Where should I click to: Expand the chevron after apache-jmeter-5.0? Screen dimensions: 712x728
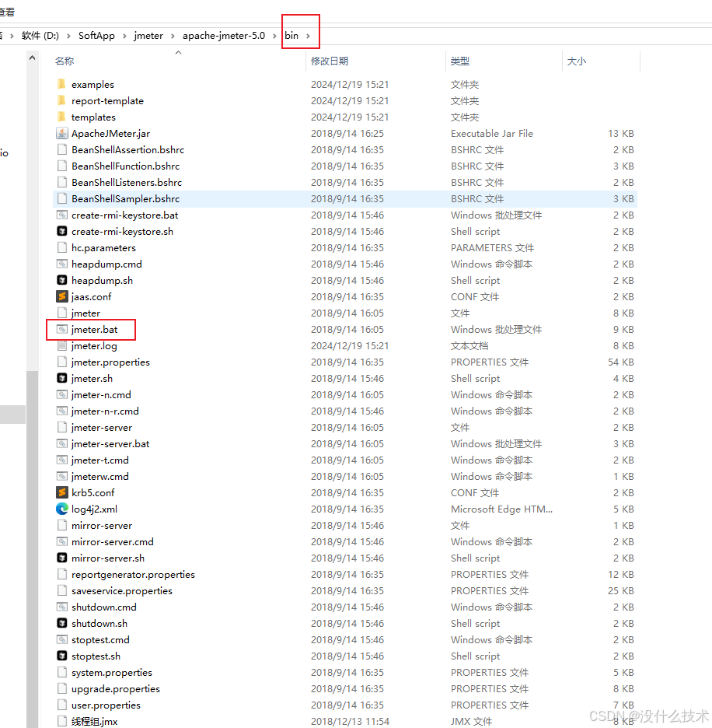pos(274,36)
